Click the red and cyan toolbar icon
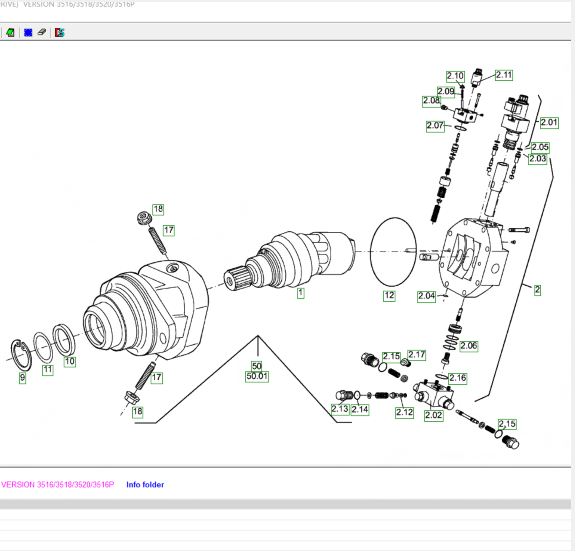This screenshot has height=551, width=575. point(59,33)
